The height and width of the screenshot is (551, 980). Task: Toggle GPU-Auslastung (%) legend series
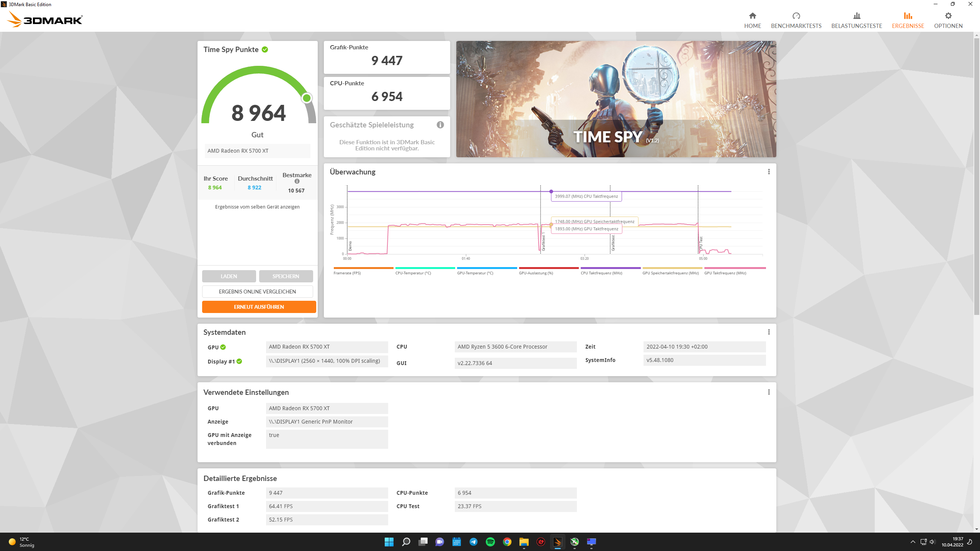point(536,273)
